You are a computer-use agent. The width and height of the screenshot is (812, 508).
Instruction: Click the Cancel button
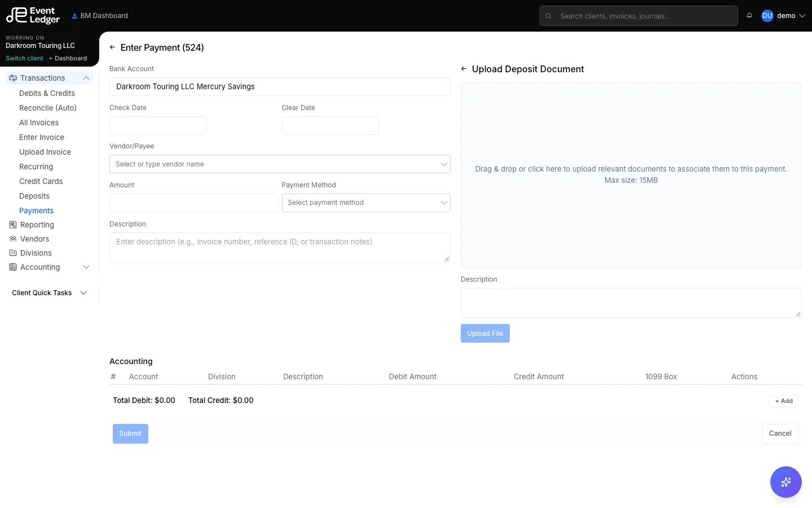(780, 433)
